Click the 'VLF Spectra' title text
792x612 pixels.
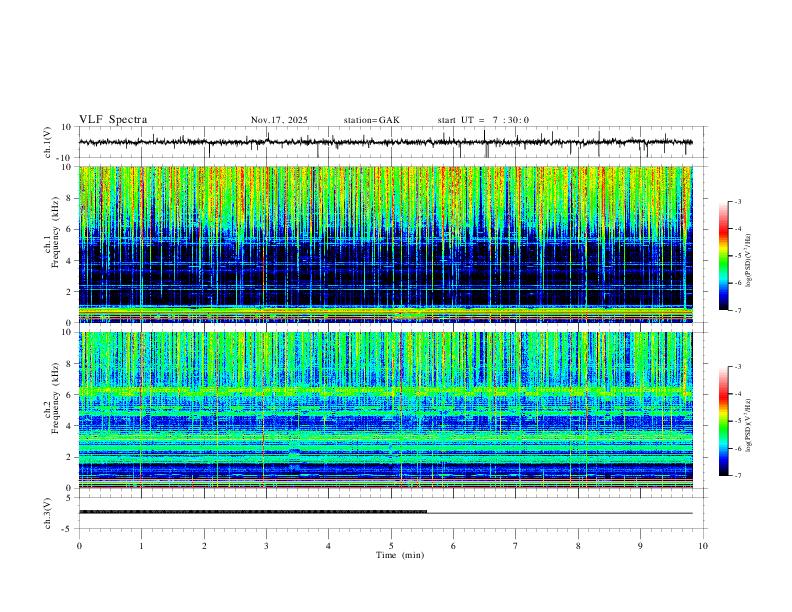113,120
